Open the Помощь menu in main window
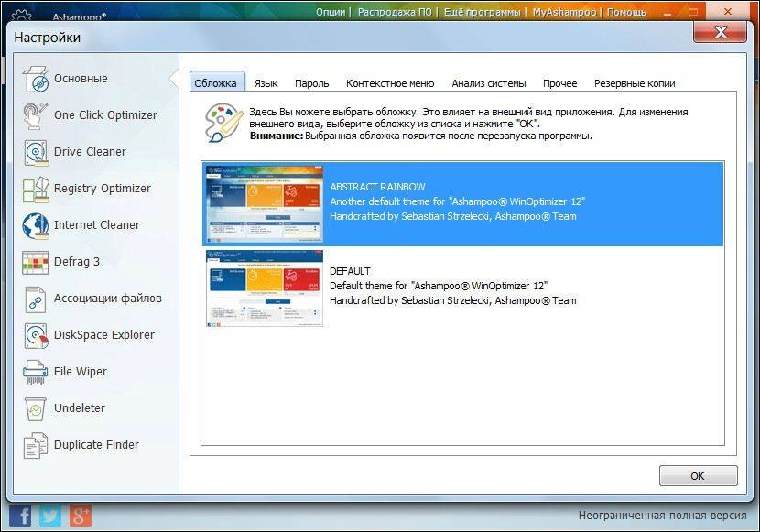760x532 pixels. pos(626,12)
